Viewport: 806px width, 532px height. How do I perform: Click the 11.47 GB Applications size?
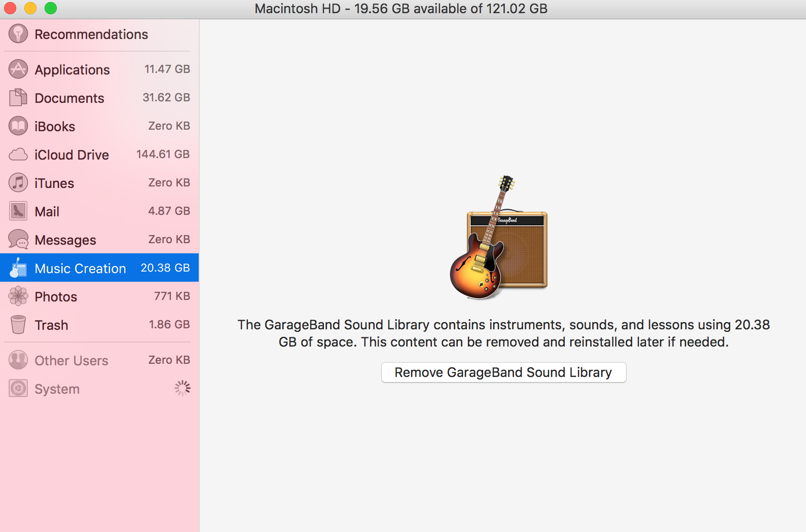(167, 69)
